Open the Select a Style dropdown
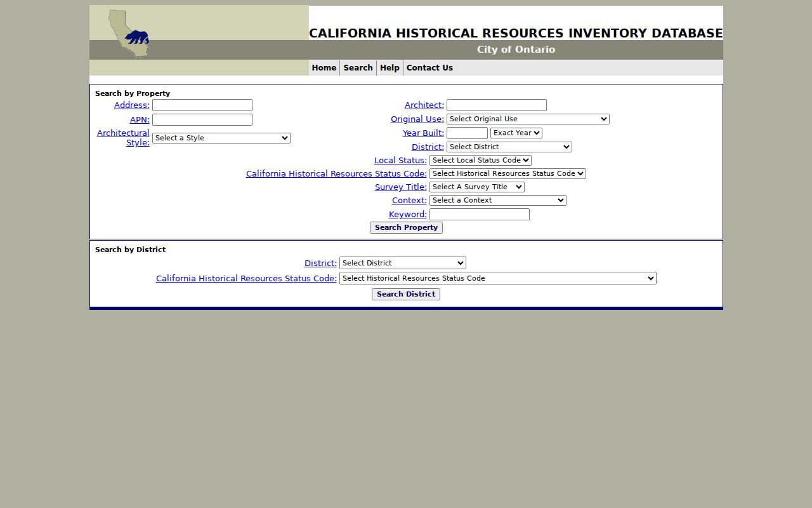The width and height of the screenshot is (812, 508). pyautogui.click(x=221, y=138)
